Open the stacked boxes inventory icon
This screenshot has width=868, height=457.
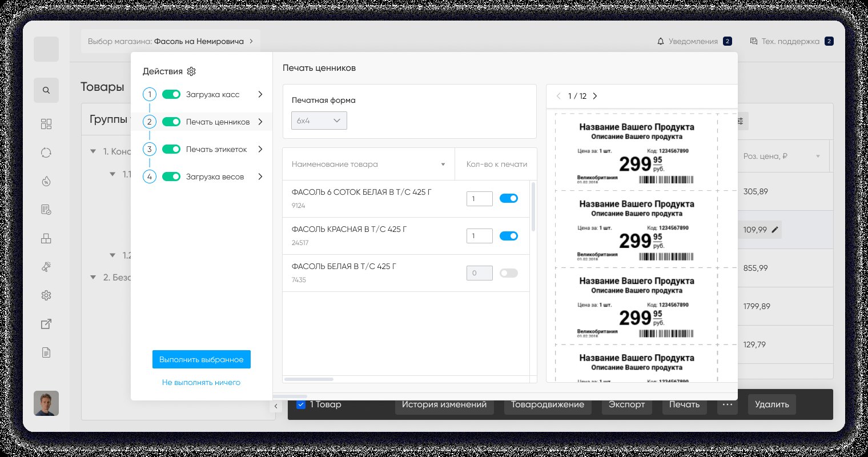[x=46, y=239]
